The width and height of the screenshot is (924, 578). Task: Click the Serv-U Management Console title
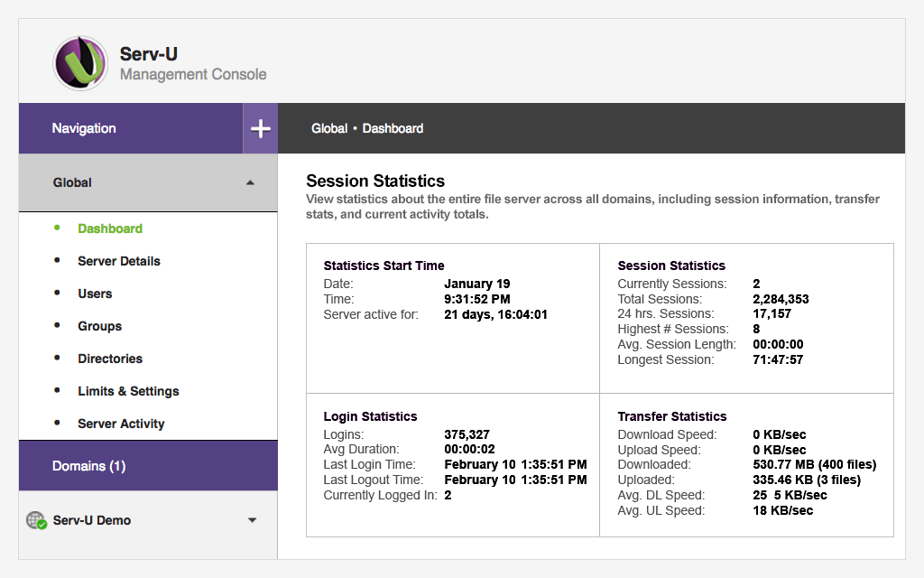[193, 64]
